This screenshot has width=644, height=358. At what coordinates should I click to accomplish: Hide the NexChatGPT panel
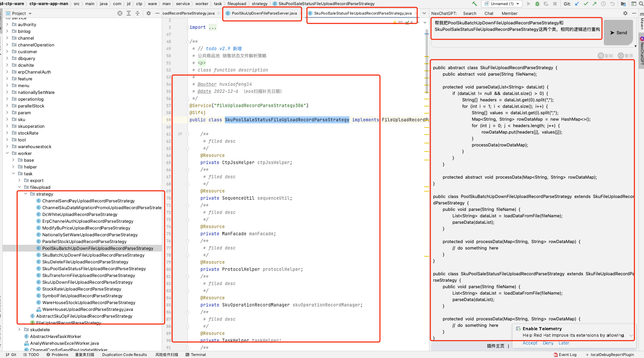click(x=634, y=13)
